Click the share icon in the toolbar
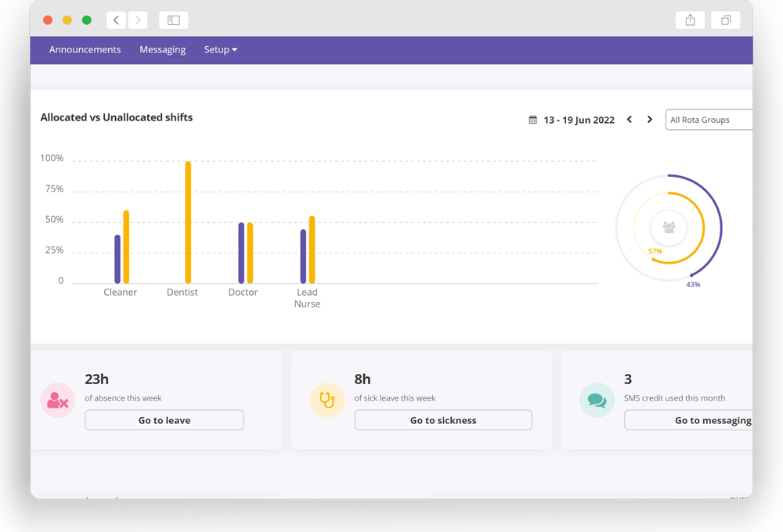The width and height of the screenshot is (783, 532). 690,20
